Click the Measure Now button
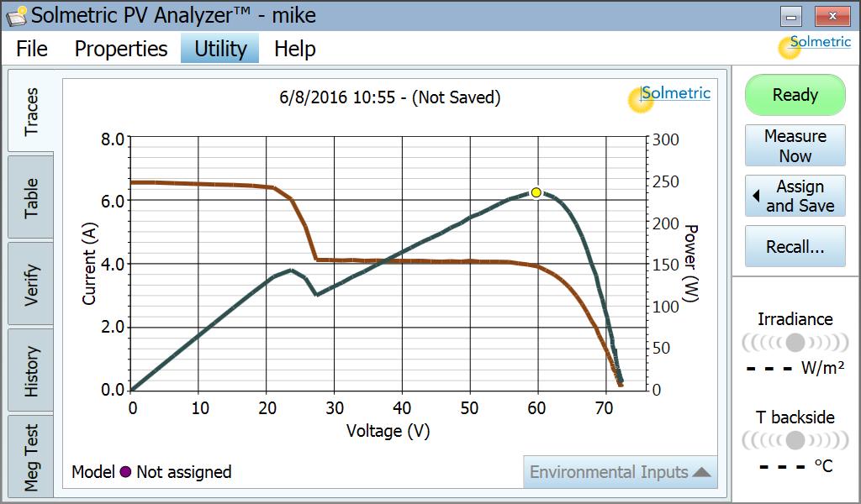The width and height of the screenshot is (861, 504). (795, 145)
